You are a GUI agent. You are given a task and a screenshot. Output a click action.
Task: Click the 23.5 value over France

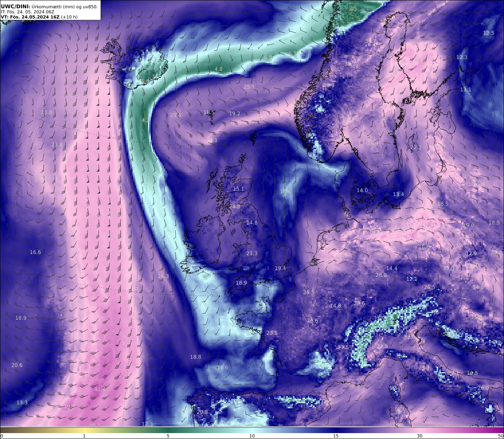click(272, 333)
